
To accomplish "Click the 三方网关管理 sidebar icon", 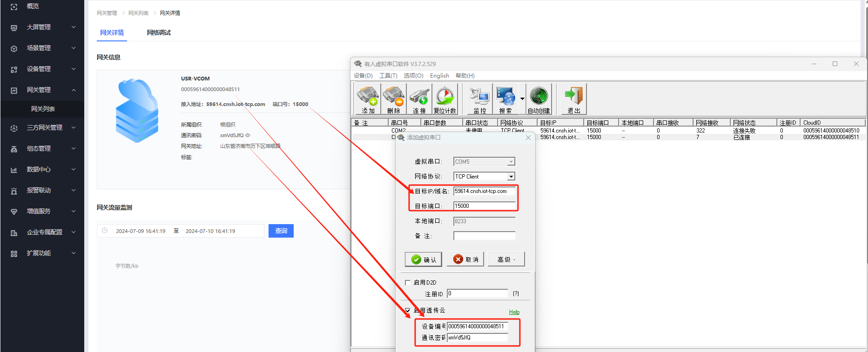I will click(x=14, y=128).
